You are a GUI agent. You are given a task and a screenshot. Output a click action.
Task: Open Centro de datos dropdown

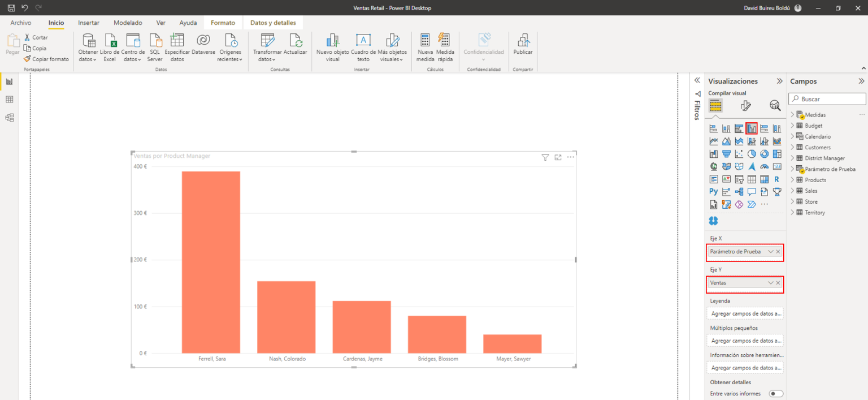(x=133, y=48)
